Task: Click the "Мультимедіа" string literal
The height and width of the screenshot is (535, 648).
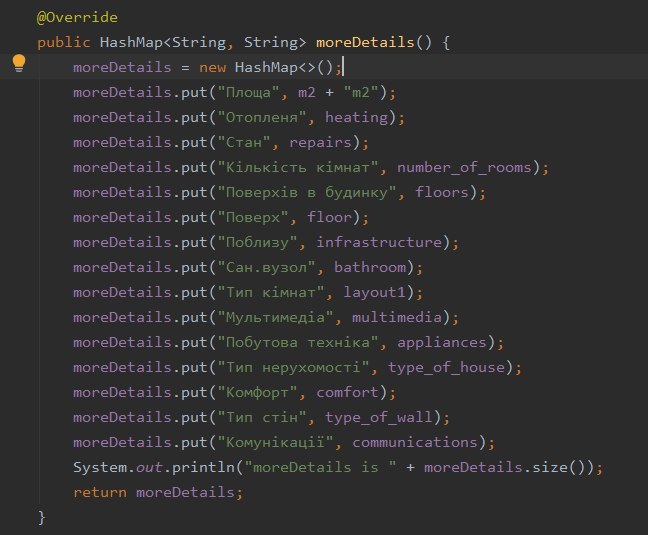Action: (x=276, y=317)
